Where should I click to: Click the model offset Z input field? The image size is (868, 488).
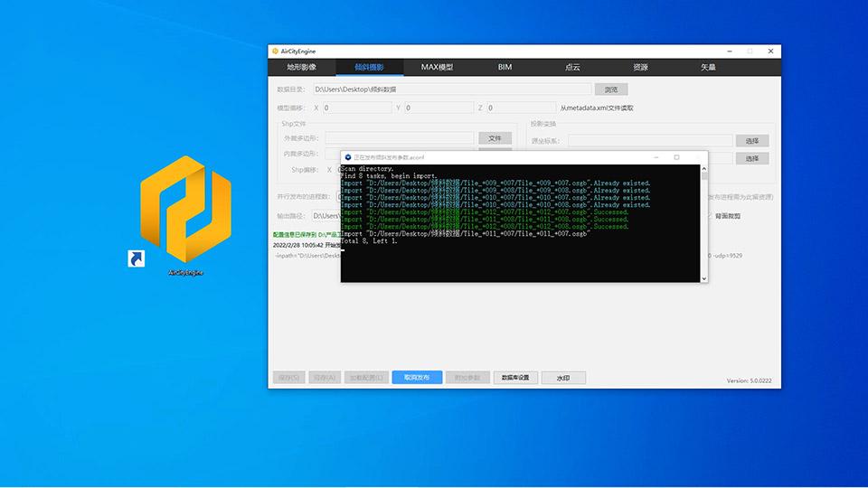pos(521,108)
